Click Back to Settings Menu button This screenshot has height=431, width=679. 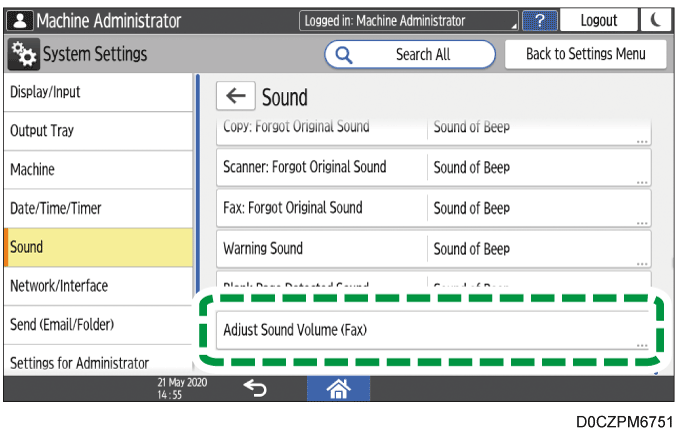pyautogui.click(x=585, y=55)
